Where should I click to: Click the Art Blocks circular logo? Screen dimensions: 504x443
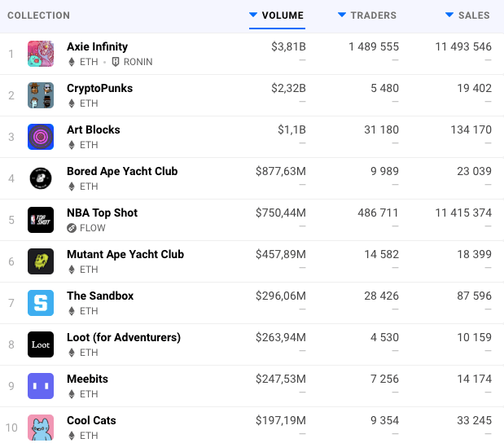pos(41,137)
